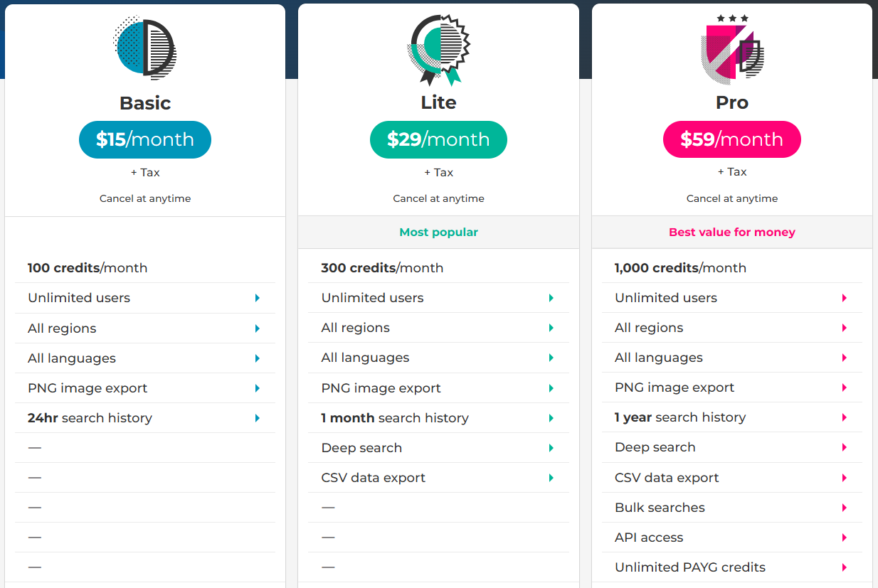Click the Most popular label in Lite
The image size is (878, 588).
tap(438, 232)
